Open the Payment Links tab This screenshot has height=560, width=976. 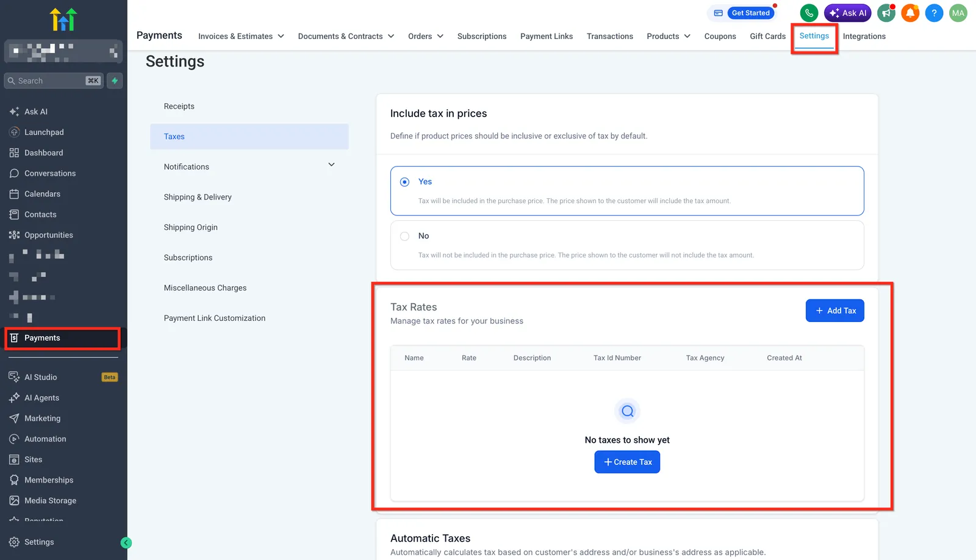tap(547, 36)
